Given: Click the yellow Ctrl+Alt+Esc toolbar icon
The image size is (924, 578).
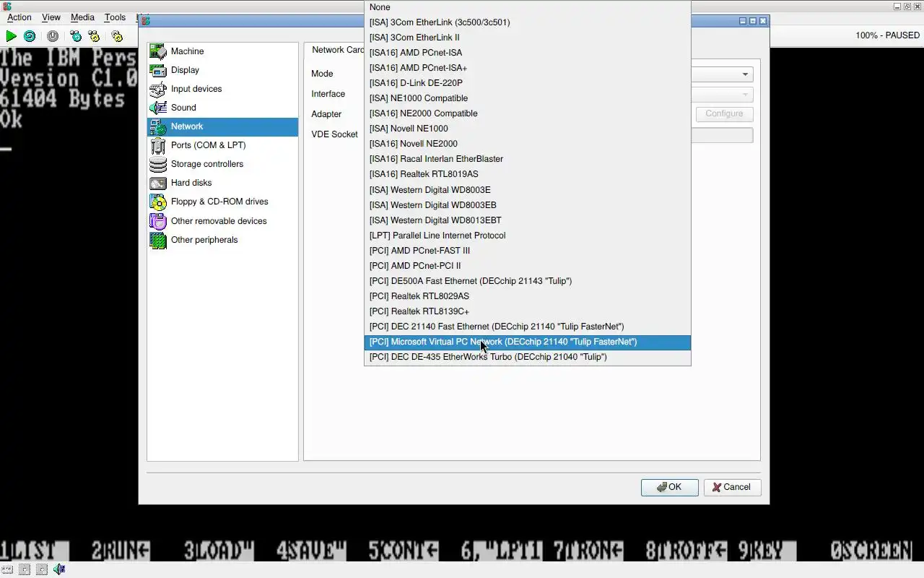Looking at the screenshot, I should (x=94, y=35).
